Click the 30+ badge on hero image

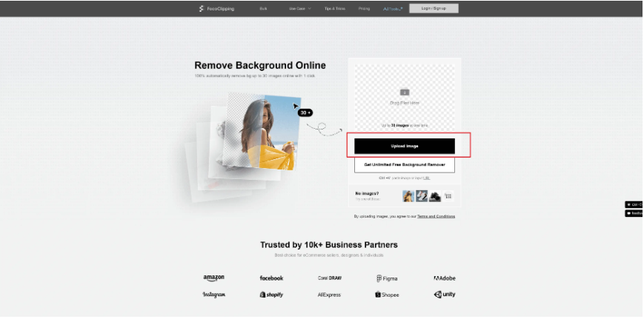[x=305, y=113]
